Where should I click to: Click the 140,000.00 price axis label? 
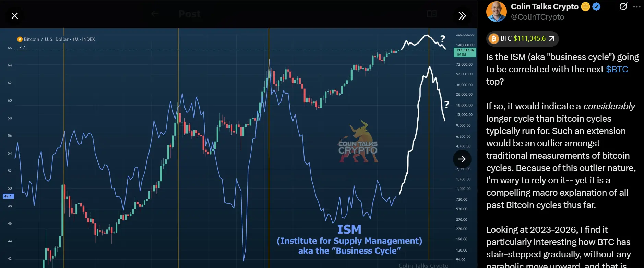click(465, 45)
